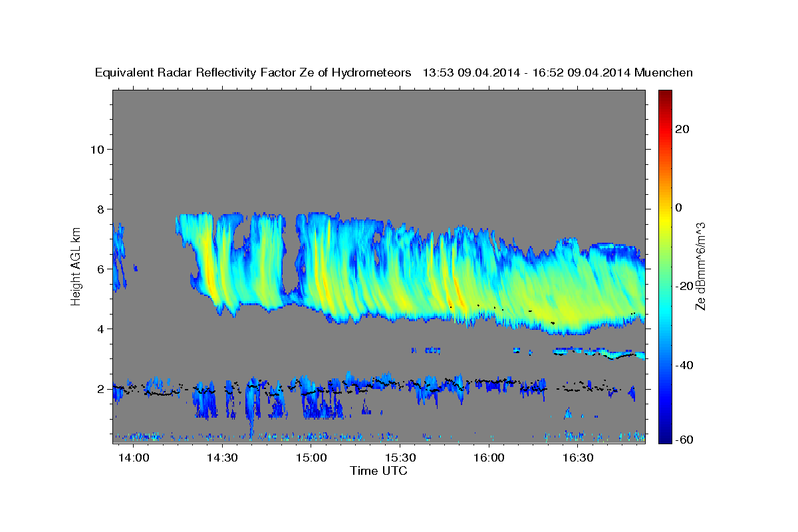Click the 16:00 time tick label
The width and height of the screenshot is (798, 532).
pyautogui.click(x=489, y=458)
